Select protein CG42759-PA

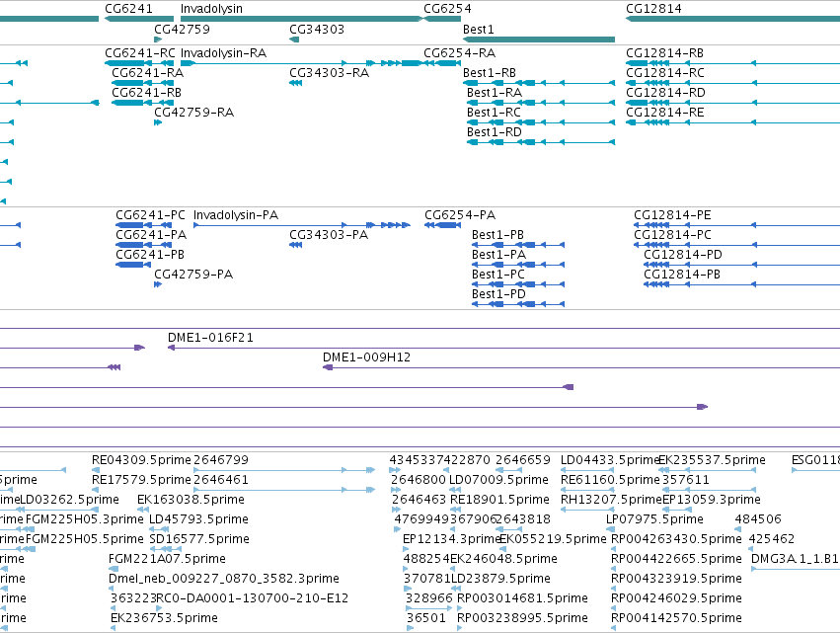point(193,275)
